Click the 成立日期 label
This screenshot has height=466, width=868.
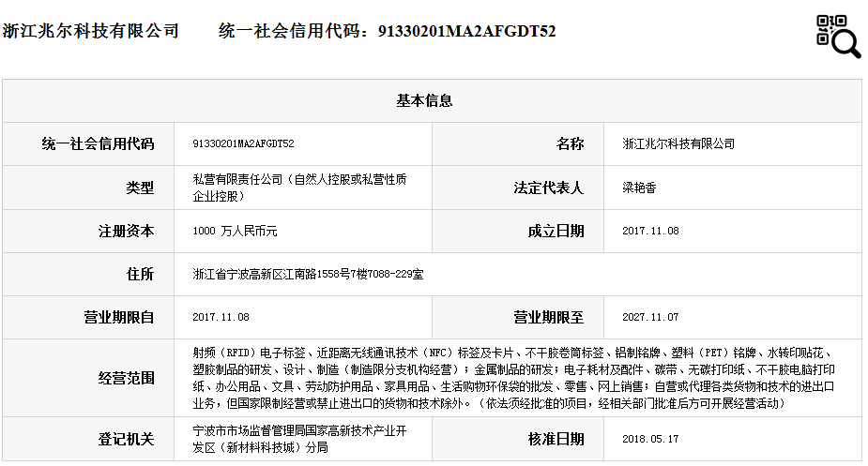click(x=556, y=231)
